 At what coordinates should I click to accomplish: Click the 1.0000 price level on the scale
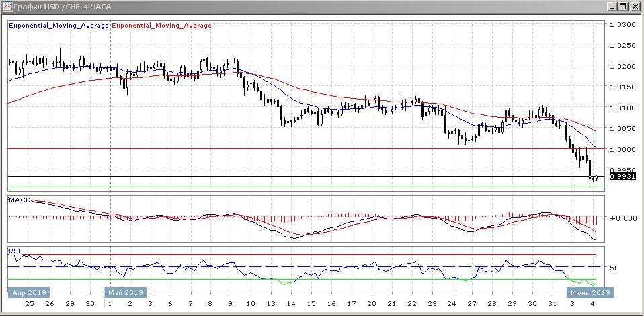coord(622,149)
